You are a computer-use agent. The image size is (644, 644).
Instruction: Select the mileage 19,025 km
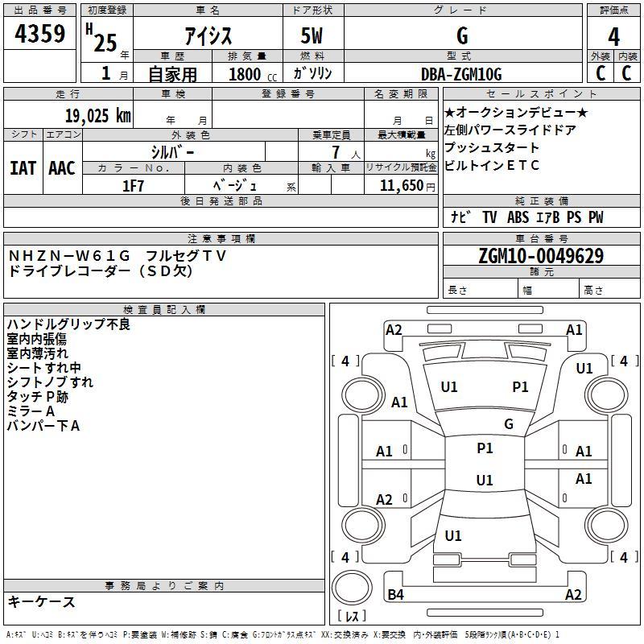pyautogui.click(x=98, y=116)
